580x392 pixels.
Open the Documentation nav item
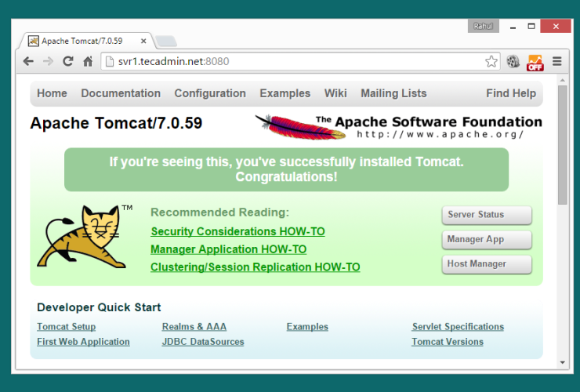[x=121, y=93]
